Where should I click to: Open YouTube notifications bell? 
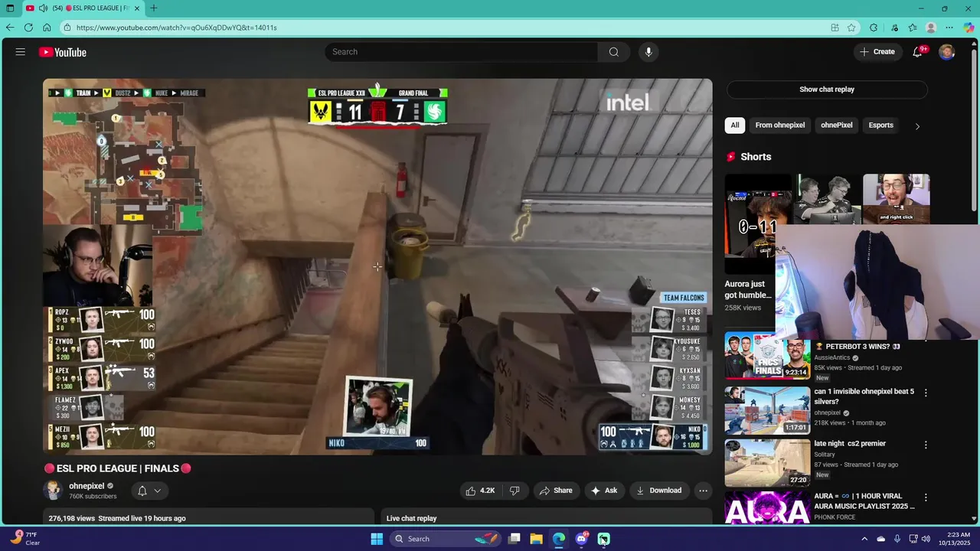tap(917, 52)
